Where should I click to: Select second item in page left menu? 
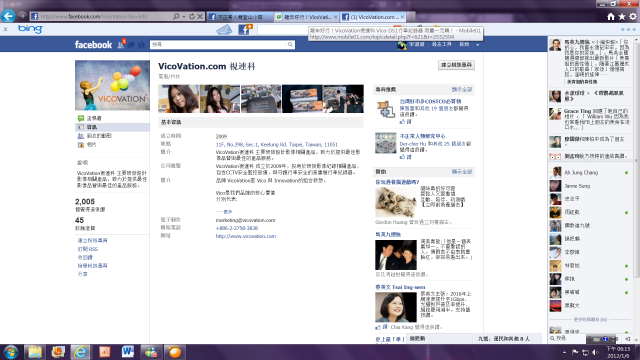(x=112, y=127)
